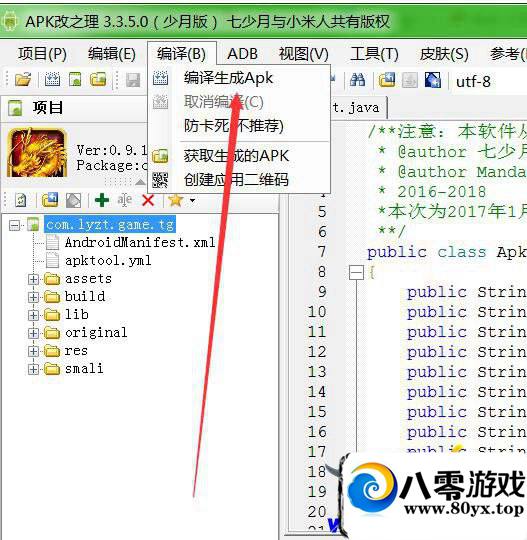Expand the original folder
The height and width of the screenshot is (540, 527).
(33, 333)
